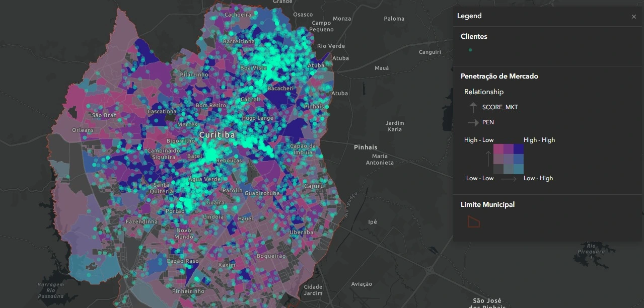This screenshot has width=644, height=308.
Task: Click the Batel neighborhood label
Action: [195, 157]
